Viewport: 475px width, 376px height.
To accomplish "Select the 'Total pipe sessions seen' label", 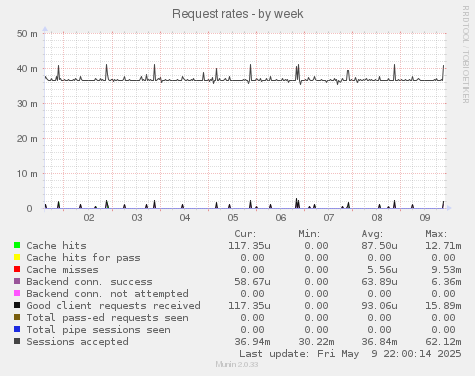I will 98,330.
